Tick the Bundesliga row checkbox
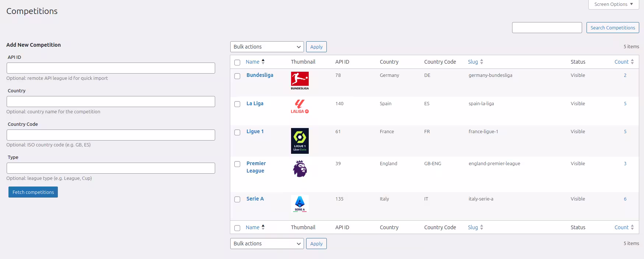The height and width of the screenshot is (259, 644). click(x=237, y=76)
